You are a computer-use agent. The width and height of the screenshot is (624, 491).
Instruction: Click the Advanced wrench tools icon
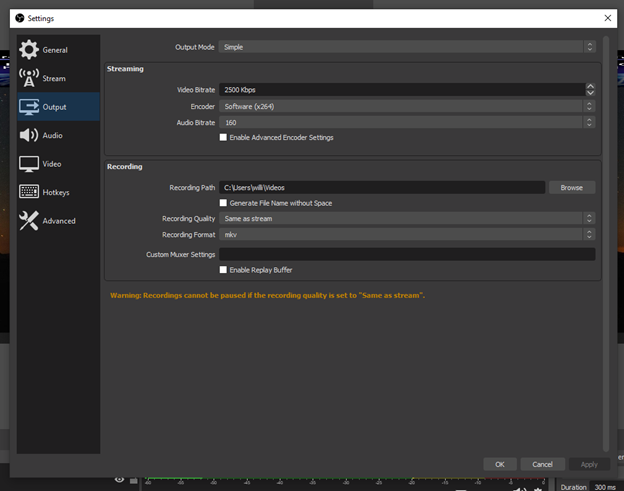pyautogui.click(x=29, y=220)
